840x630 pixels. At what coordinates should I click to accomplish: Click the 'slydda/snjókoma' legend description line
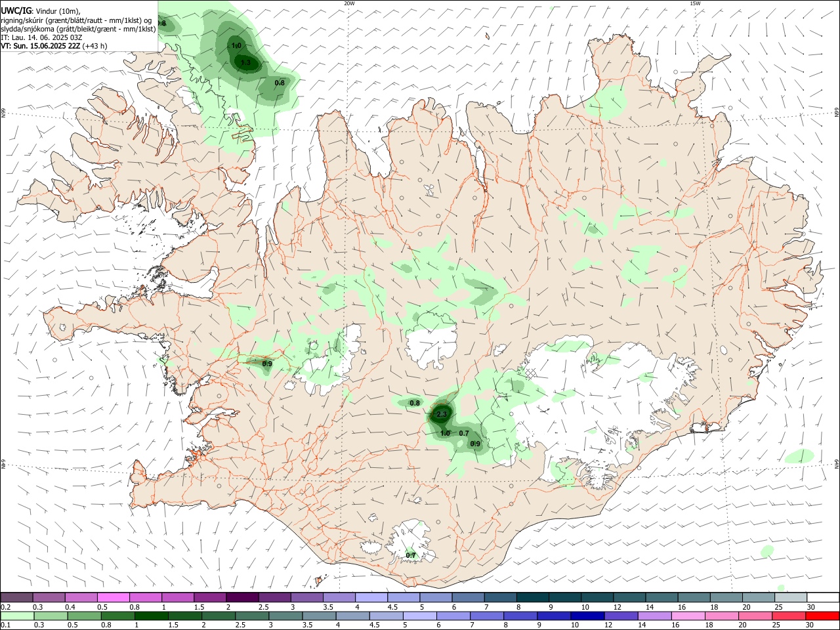(77, 29)
